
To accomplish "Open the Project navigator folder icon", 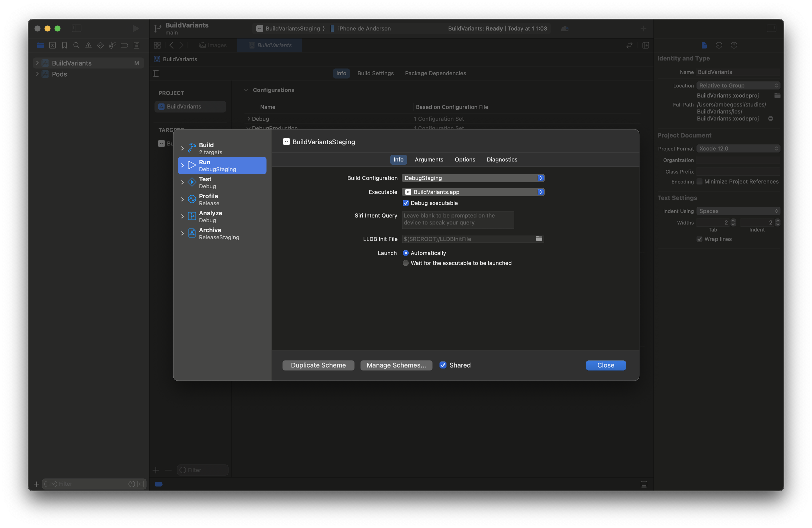I will coord(40,45).
